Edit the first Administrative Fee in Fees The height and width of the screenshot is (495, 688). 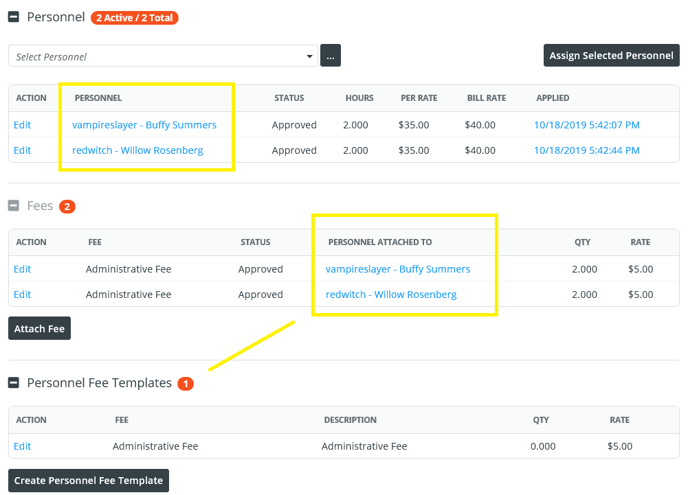click(22, 269)
